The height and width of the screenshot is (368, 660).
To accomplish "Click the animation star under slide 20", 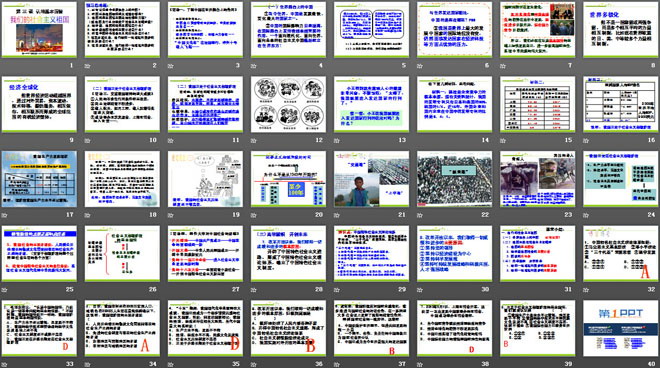I will (x=254, y=215).
